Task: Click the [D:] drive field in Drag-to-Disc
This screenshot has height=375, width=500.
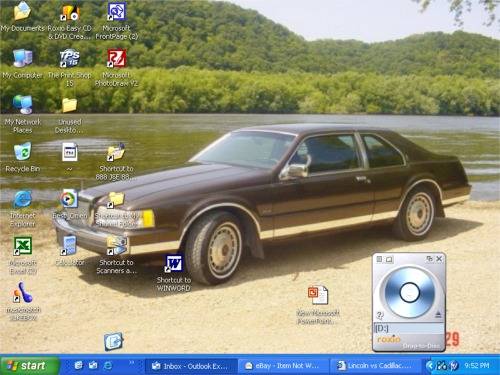Action: point(409,329)
